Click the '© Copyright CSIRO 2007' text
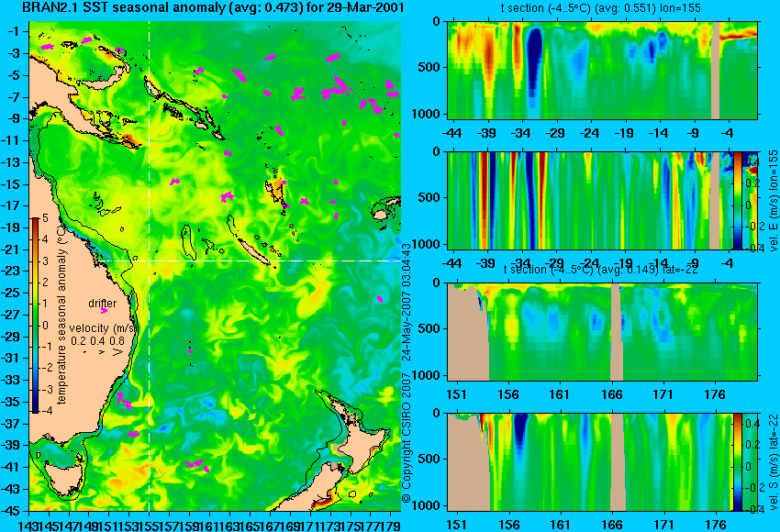Image resolution: width=780 pixels, height=532 pixels. click(407, 440)
